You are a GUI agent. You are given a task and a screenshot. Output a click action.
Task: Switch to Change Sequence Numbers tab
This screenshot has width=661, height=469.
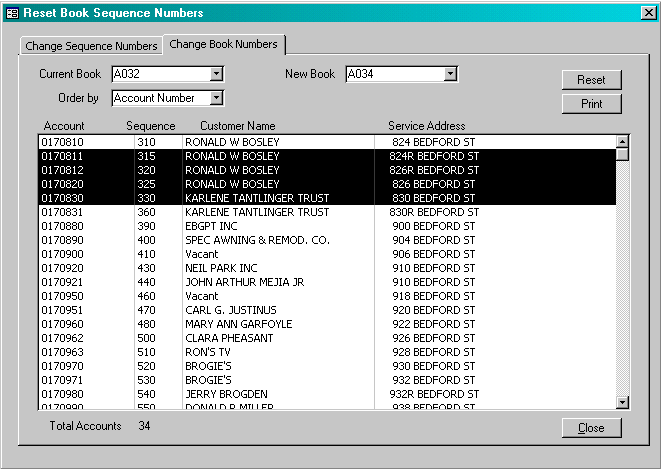91,46
